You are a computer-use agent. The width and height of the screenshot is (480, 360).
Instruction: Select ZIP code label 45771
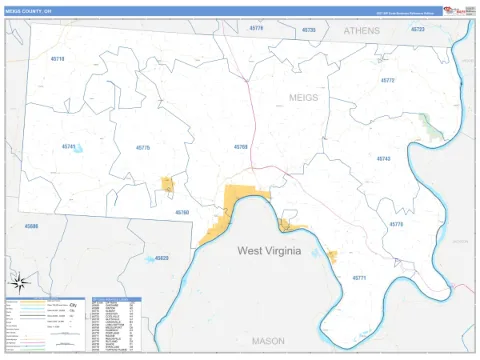[x=359, y=278]
